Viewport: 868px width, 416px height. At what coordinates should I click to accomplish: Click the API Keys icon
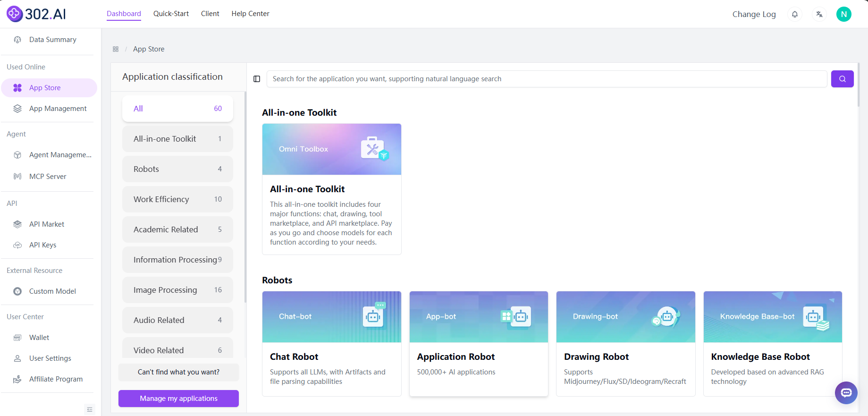17,245
